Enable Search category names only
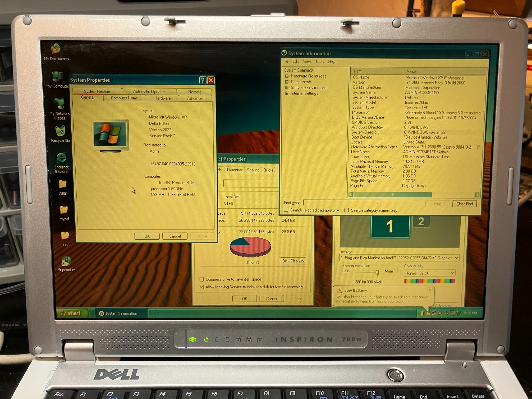Screen dimensions: 532x399 click(347, 210)
